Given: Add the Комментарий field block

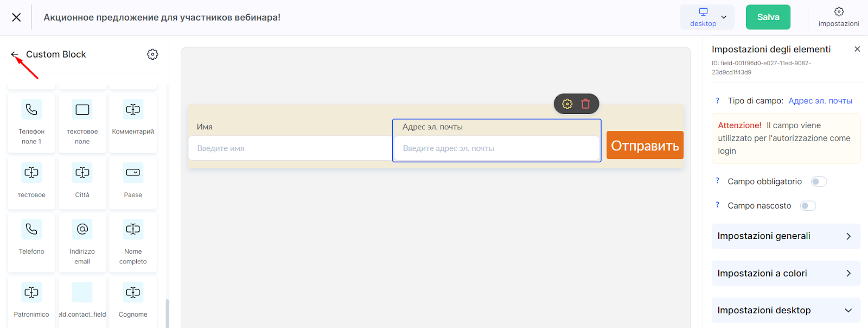Looking at the screenshot, I should [x=133, y=123].
